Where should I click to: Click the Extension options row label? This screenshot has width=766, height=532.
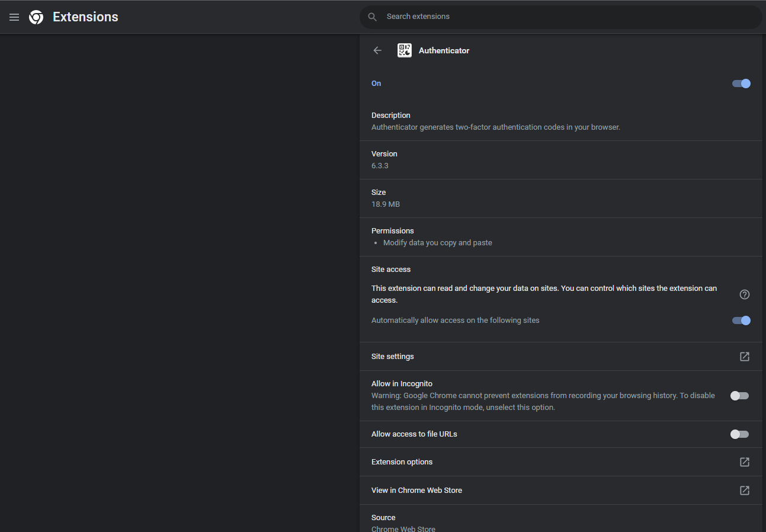(402, 462)
